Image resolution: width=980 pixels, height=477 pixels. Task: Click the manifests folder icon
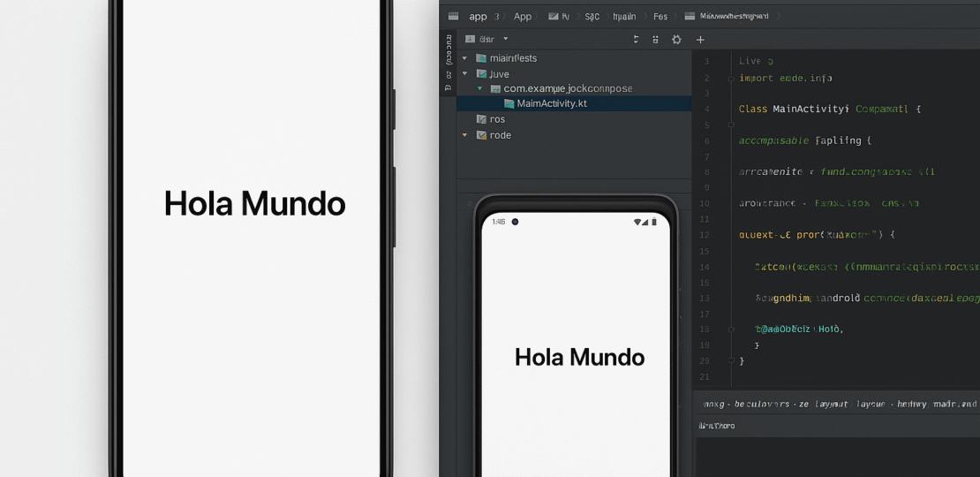coord(481,58)
